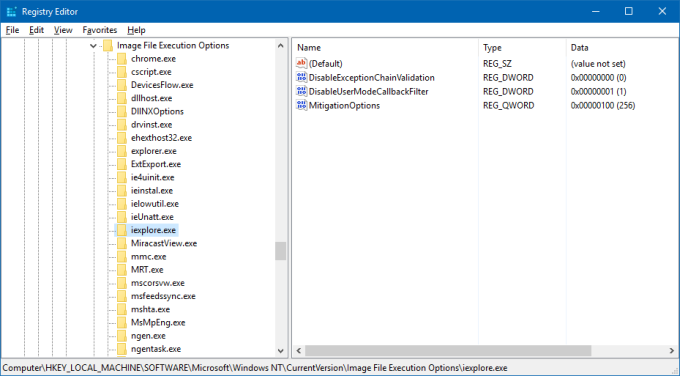Open the View menu
The width and height of the screenshot is (680, 376).
[63, 30]
